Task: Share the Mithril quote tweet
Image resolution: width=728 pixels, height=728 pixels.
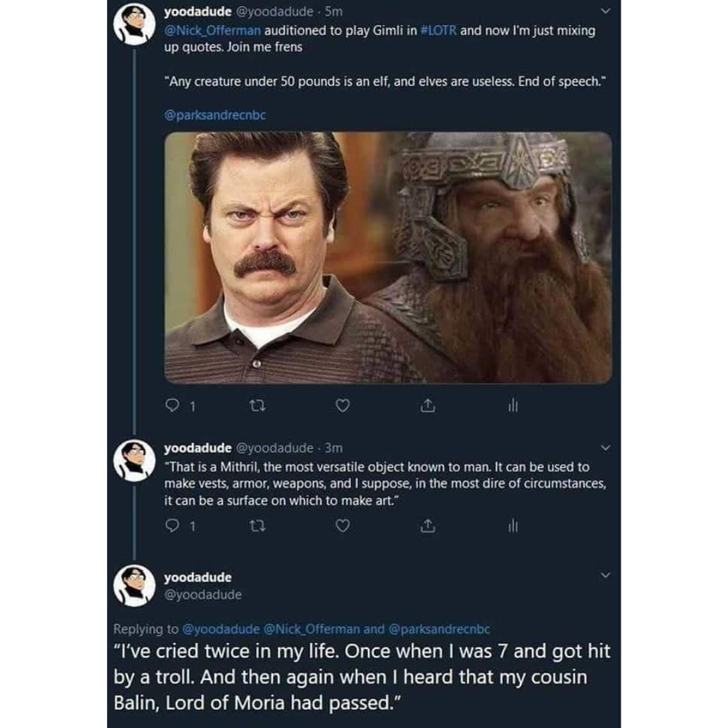Action: pos(425,528)
